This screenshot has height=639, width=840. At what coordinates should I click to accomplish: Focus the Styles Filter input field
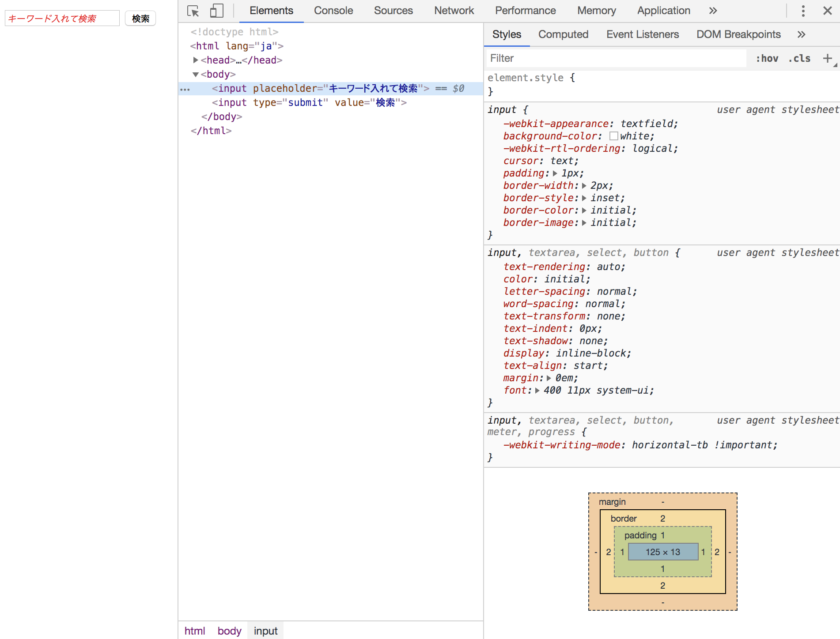pos(616,58)
